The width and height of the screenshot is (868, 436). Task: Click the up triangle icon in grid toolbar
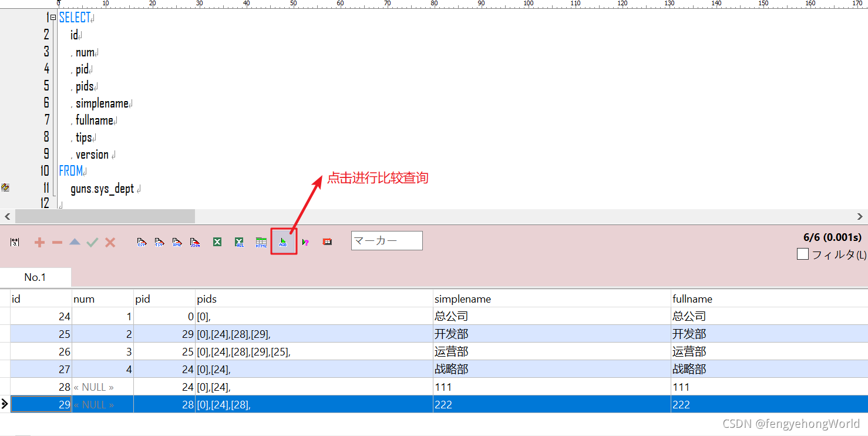coord(75,242)
